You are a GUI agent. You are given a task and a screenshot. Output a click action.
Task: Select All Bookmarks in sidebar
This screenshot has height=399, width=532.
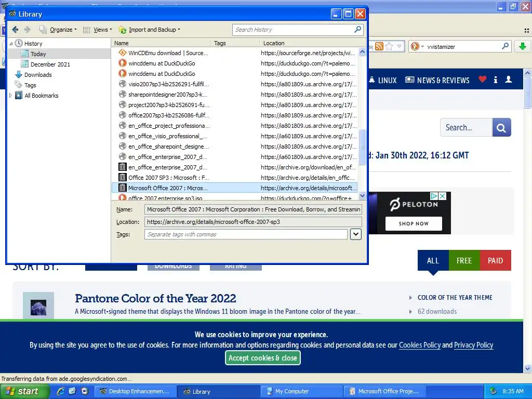(42, 96)
